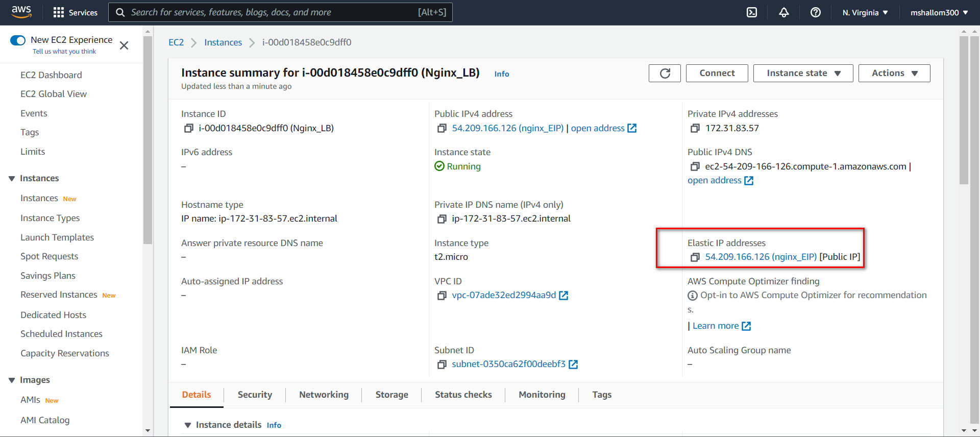
Task: Open Launch Templates in sidebar
Action: click(57, 237)
